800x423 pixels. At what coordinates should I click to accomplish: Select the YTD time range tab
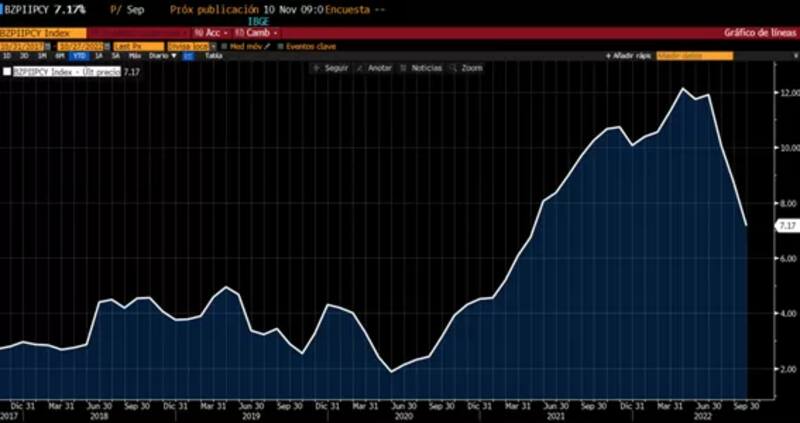(77, 56)
